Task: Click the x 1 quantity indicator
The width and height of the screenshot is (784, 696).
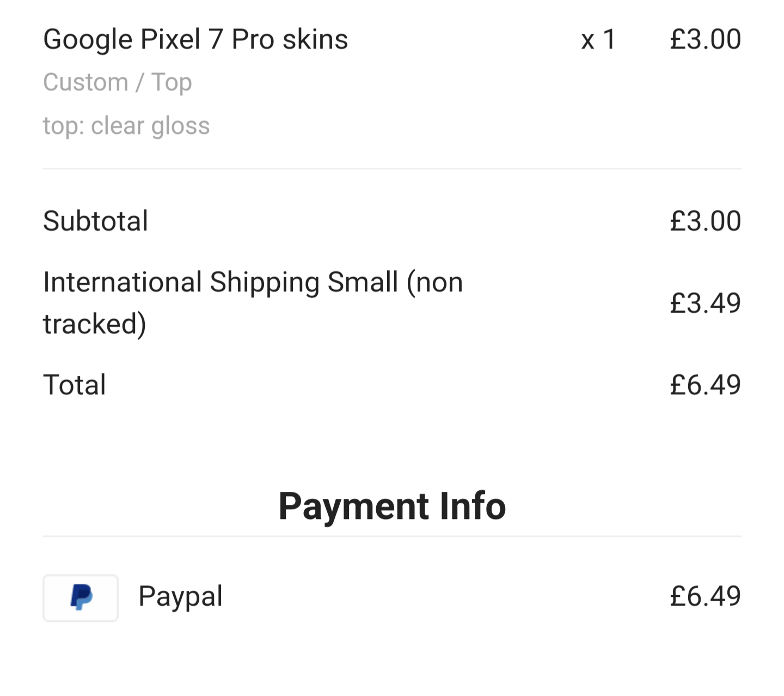Action: coord(598,40)
